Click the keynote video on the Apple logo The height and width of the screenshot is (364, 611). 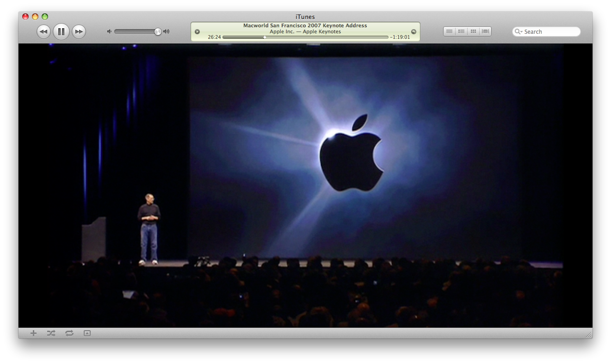click(x=352, y=154)
